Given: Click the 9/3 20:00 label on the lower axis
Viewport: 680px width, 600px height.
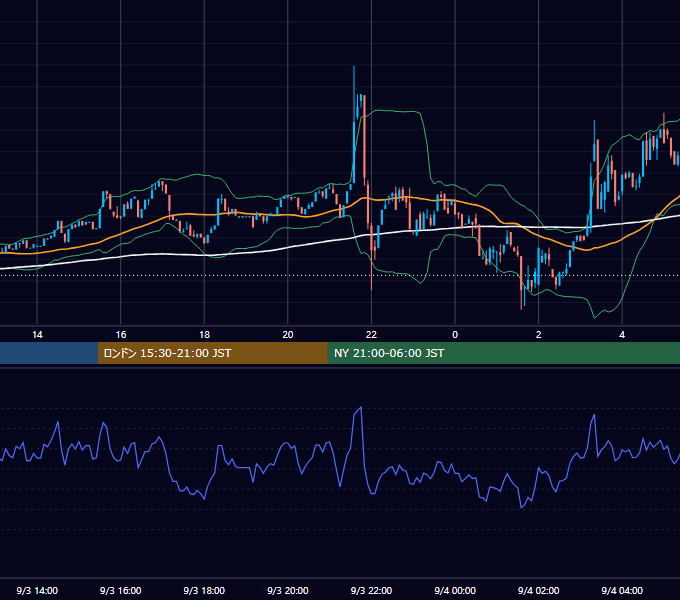Looking at the screenshot, I should 288,590.
